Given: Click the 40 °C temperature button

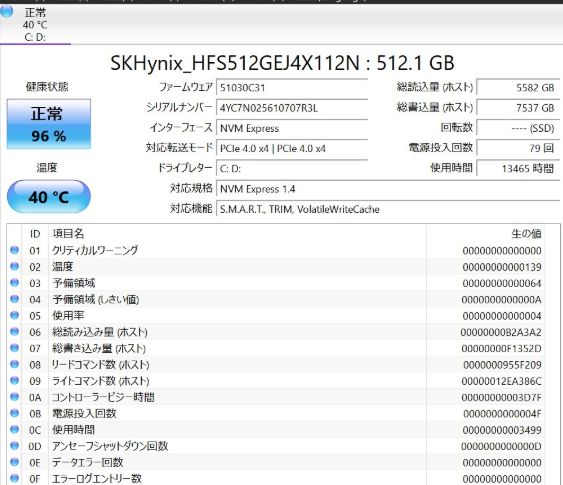Looking at the screenshot, I should click(x=49, y=197).
